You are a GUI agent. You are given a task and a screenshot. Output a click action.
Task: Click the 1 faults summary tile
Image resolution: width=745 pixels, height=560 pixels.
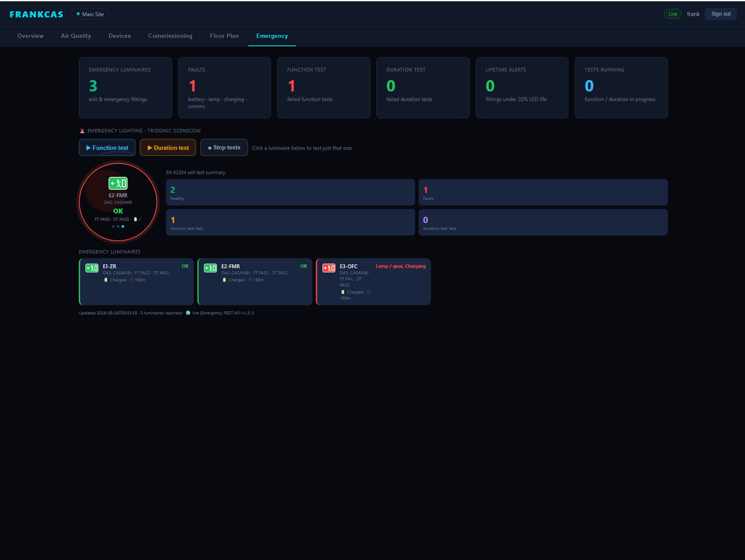(543, 192)
